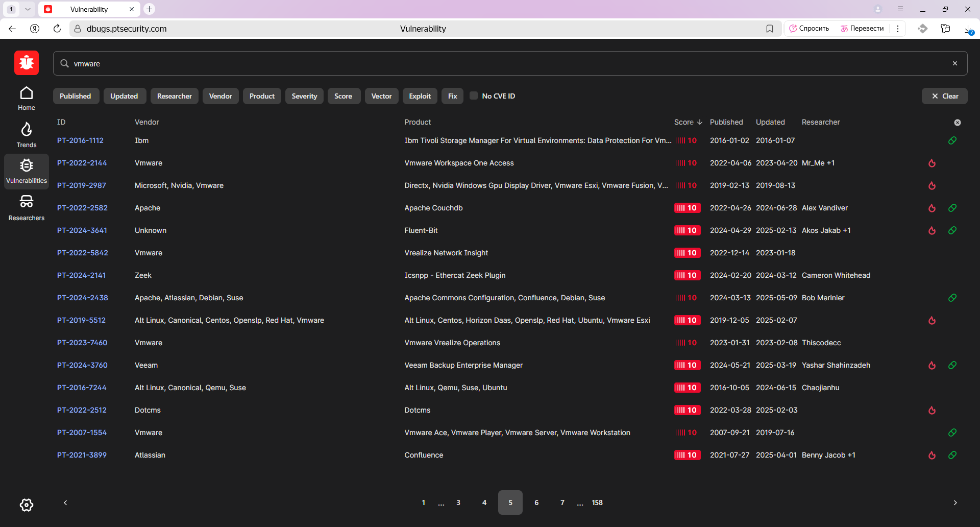
Task: Click the round x icon in table header
Action: pyautogui.click(x=958, y=123)
